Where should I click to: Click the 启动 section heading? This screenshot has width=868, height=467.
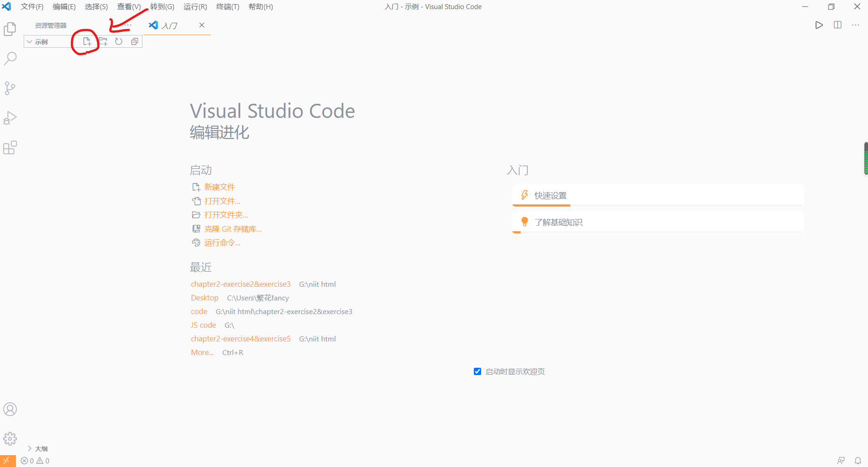(201, 170)
